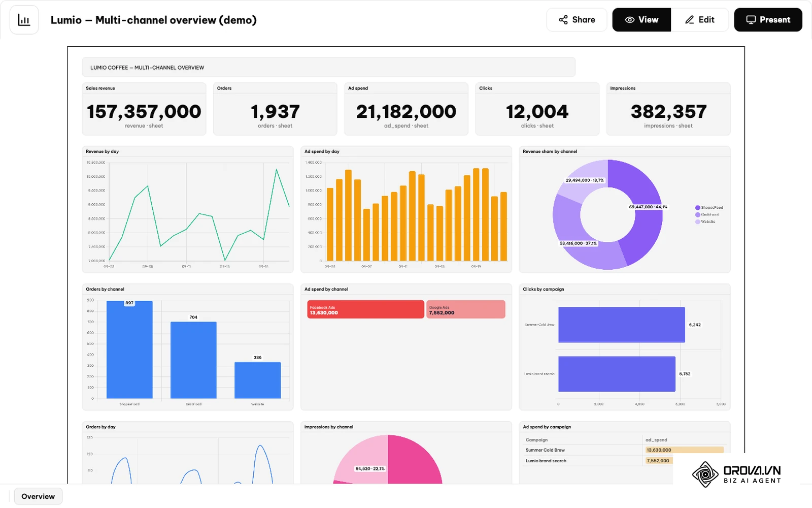Viewport: 812px width, 508px height.
Task: Click the 29,494,000 donut slice label
Action: (585, 180)
